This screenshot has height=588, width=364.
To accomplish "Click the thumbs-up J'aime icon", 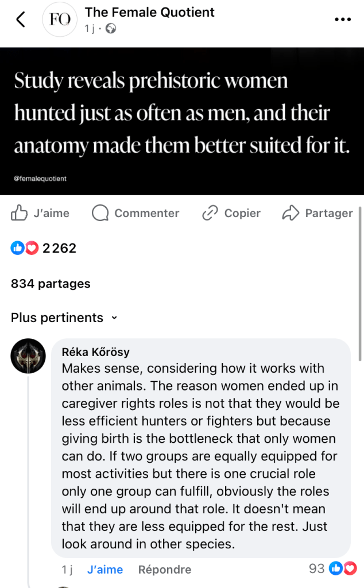I will tap(18, 212).
